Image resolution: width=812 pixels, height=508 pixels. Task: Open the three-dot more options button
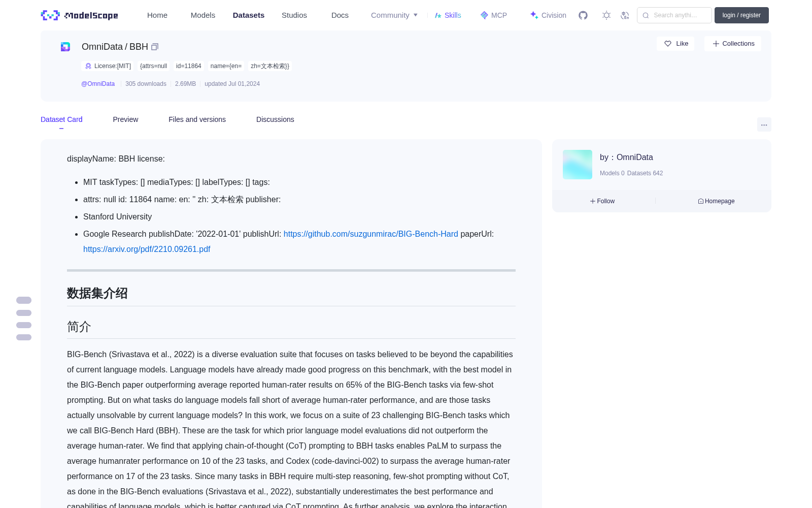pos(764,124)
